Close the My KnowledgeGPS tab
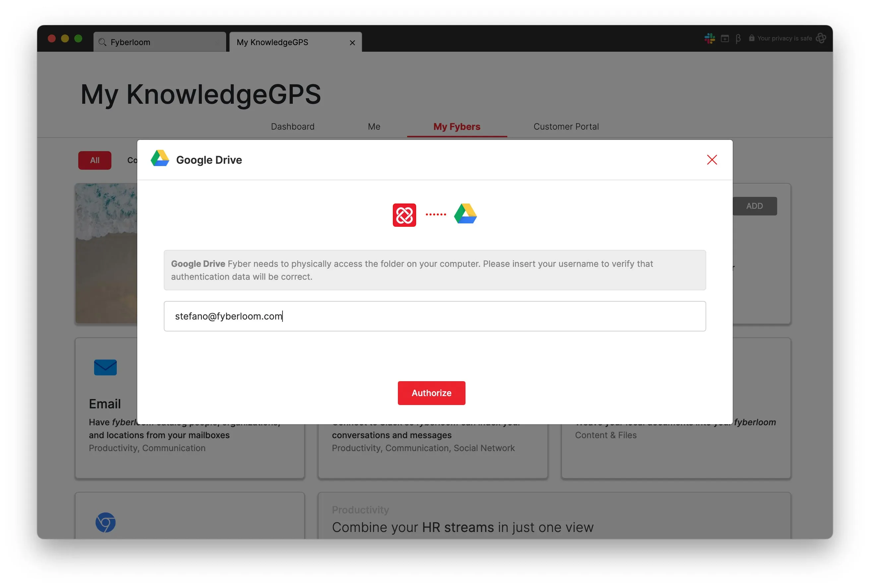The width and height of the screenshot is (870, 588). coord(352,43)
